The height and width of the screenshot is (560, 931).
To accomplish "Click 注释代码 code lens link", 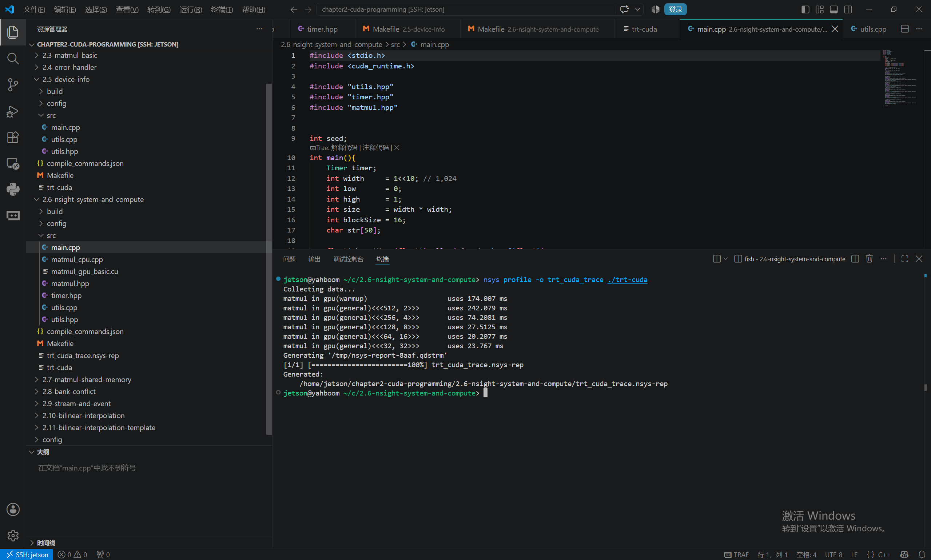I will point(375,148).
